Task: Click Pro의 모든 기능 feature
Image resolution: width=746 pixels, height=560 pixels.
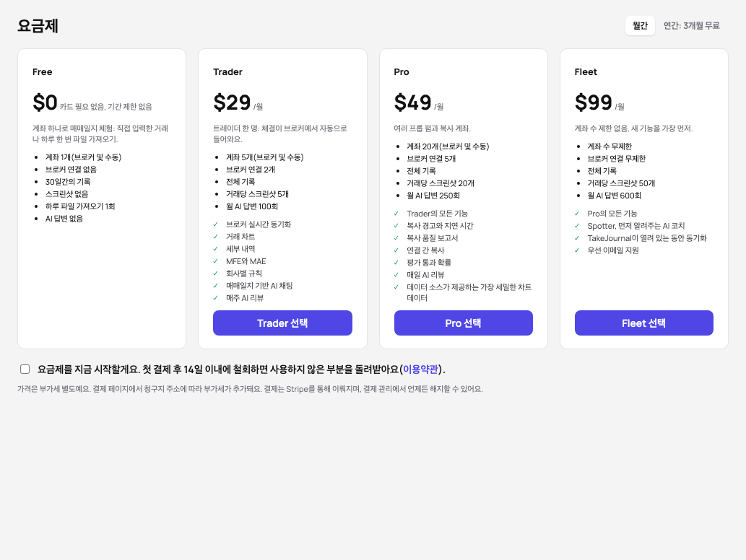Action: (x=612, y=214)
